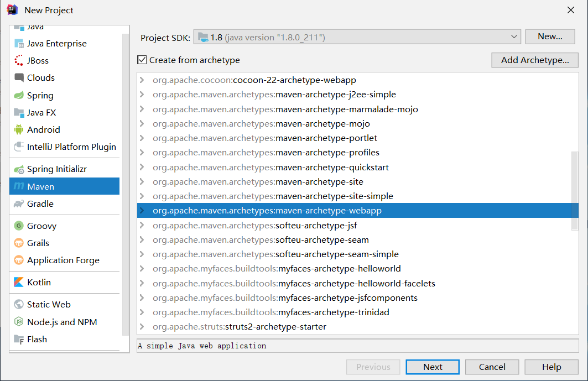Click the SDK folder icon in Project SDK field
The height and width of the screenshot is (381, 588).
point(203,37)
